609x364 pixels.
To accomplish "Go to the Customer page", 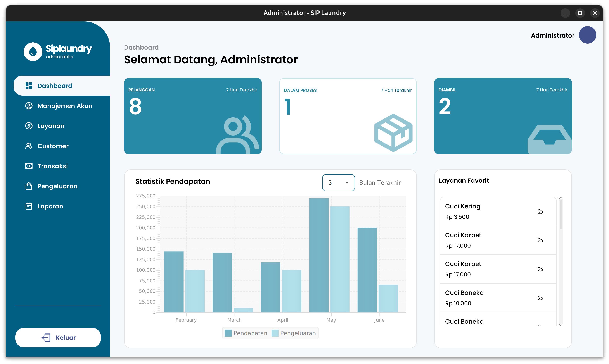I will point(62,146).
